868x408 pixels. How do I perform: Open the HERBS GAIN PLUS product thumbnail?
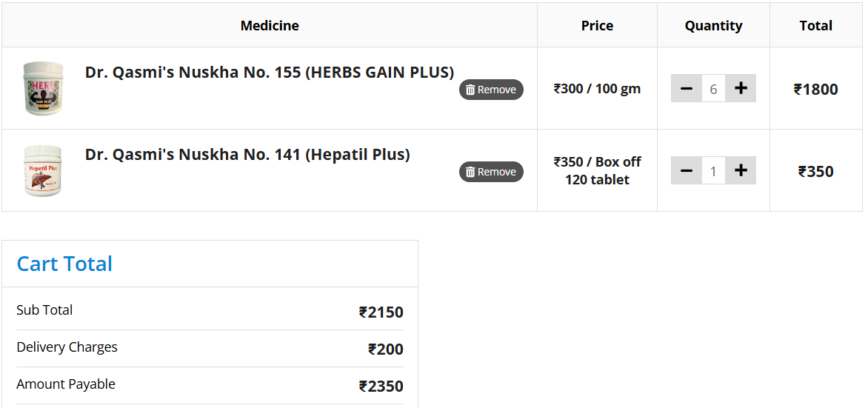tap(44, 88)
